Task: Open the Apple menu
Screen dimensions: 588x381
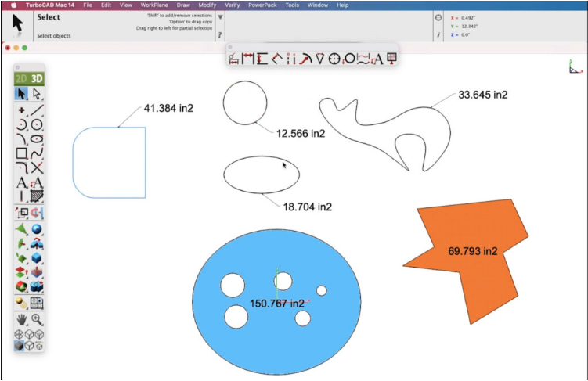Action: point(13,5)
